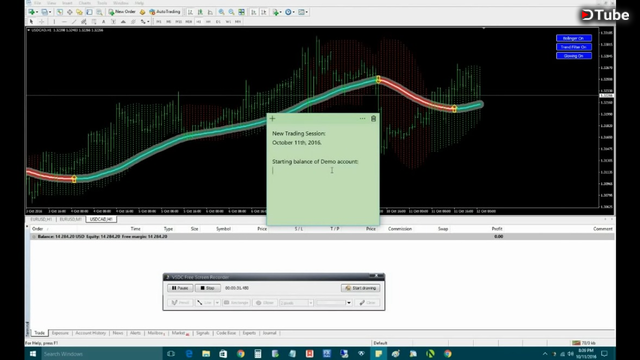
Task: Zoom in on the chart
Action: tap(221, 12)
